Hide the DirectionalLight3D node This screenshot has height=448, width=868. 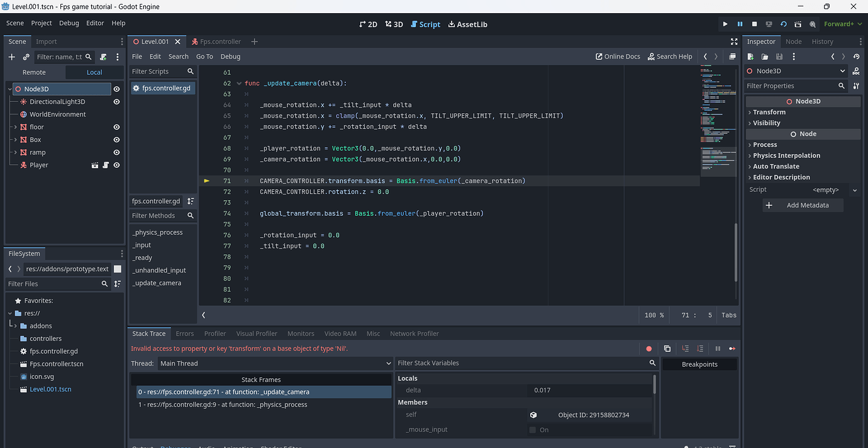(116, 101)
